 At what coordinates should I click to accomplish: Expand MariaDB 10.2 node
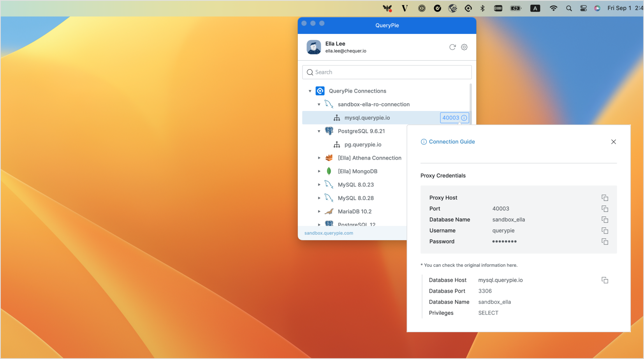click(x=319, y=211)
